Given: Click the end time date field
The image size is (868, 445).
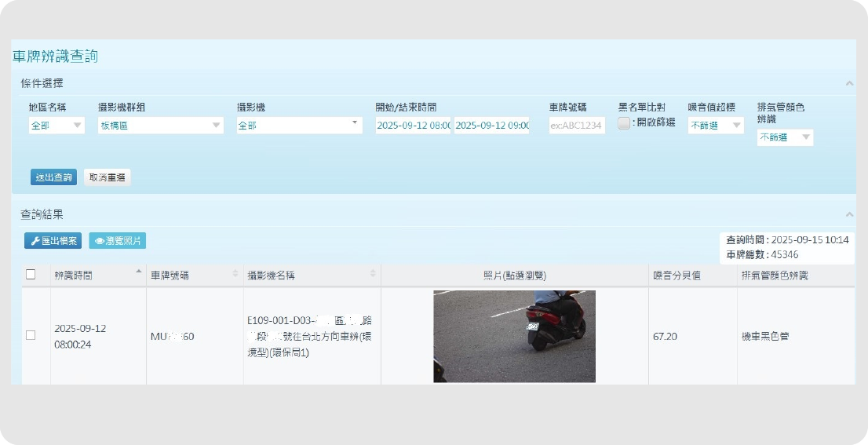Looking at the screenshot, I should coord(491,126).
